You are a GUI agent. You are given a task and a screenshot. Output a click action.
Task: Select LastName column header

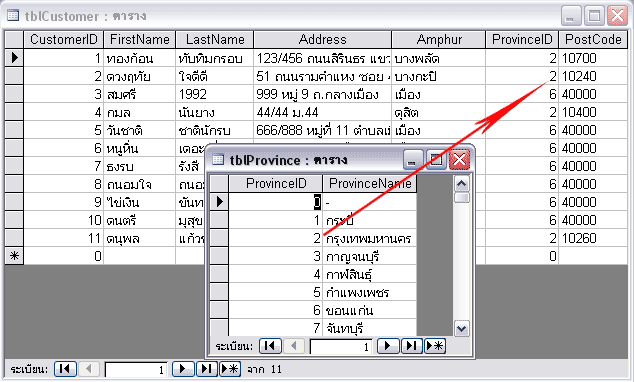(215, 40)
